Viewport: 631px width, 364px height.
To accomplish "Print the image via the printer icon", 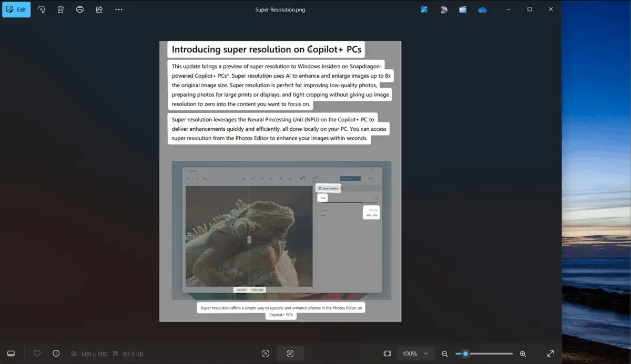I will coord(80,9).
